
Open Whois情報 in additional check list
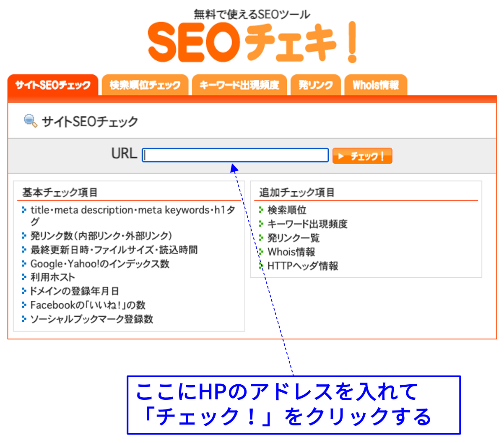(x=291, y=252)
